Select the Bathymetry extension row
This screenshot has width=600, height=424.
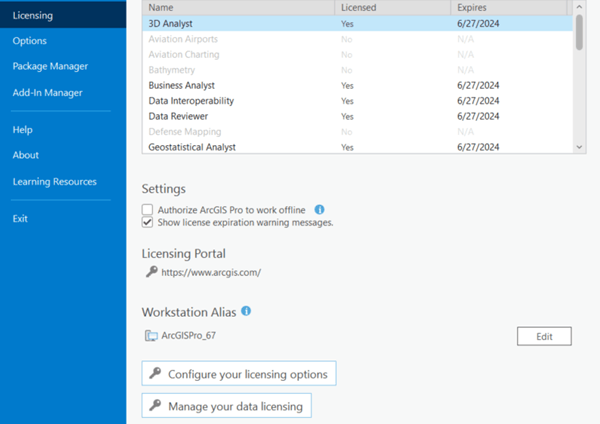tap(357, 70)
